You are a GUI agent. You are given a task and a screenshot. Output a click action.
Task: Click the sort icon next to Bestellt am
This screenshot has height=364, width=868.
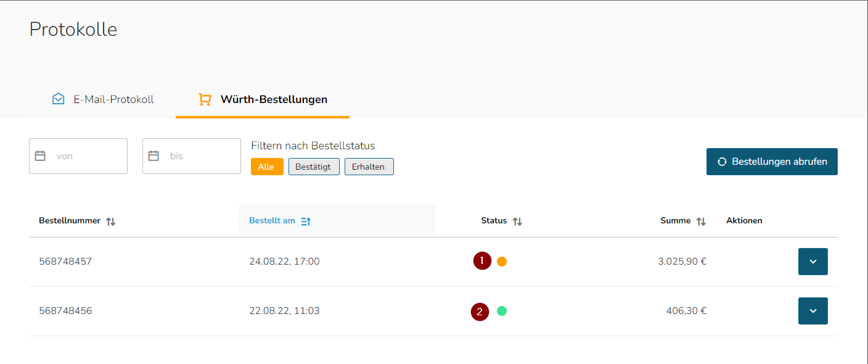306,221
